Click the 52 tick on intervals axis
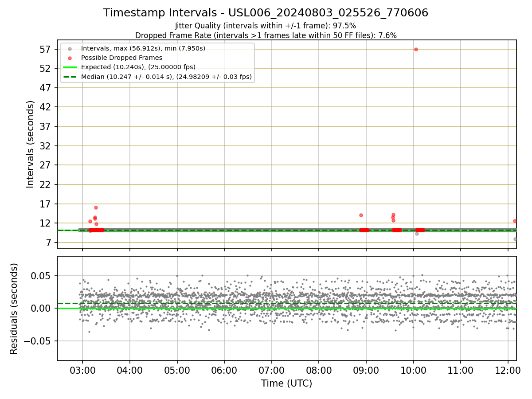Screen dimensions: 532x399 click(46, 68)
